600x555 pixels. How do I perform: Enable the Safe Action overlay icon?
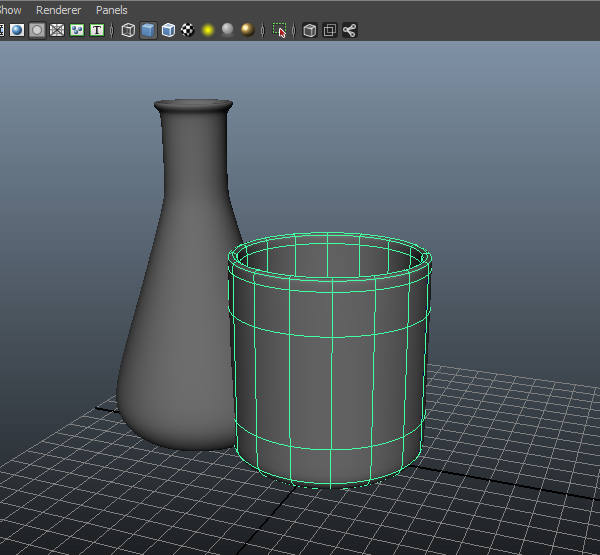77,30
